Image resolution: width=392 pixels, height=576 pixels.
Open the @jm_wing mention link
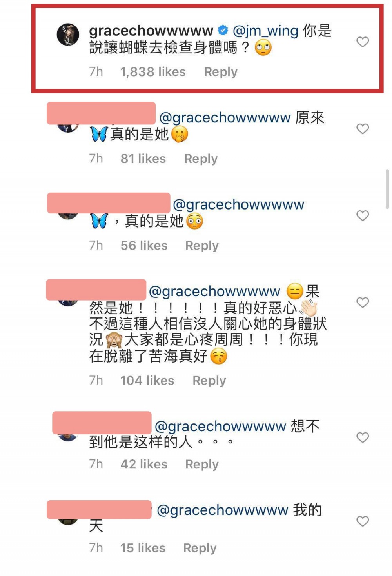click(x=265, y=31)
